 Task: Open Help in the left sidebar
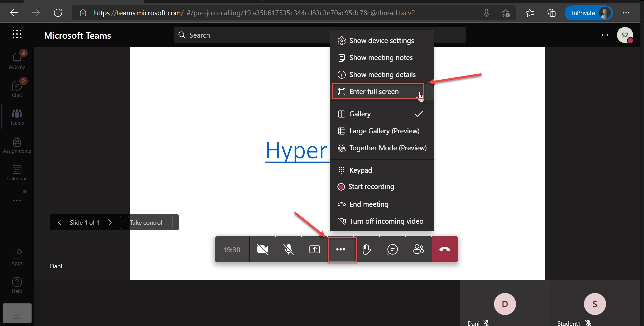17,285
